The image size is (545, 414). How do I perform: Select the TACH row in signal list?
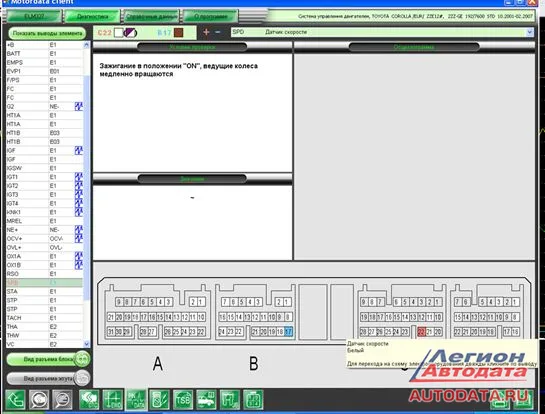(44, 318)
